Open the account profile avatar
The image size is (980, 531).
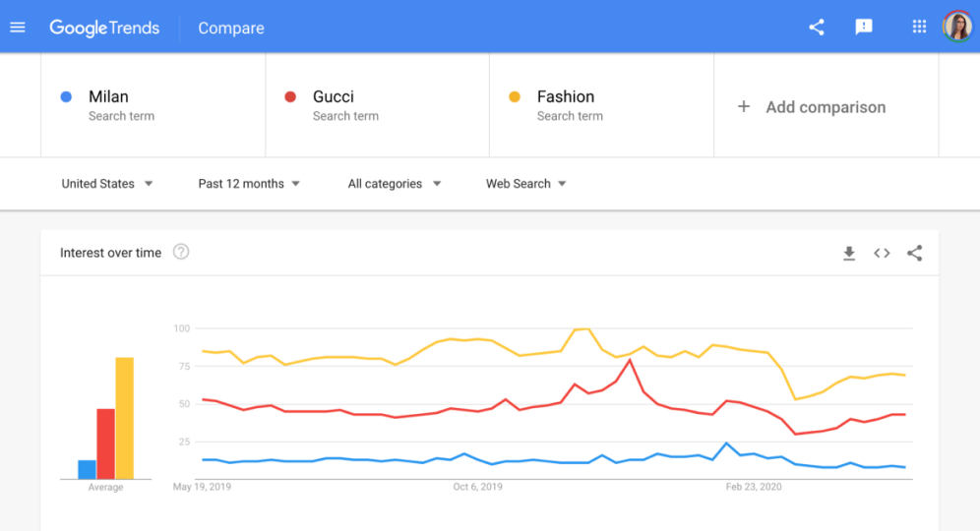pyautogui.click(x=957, y=27)
